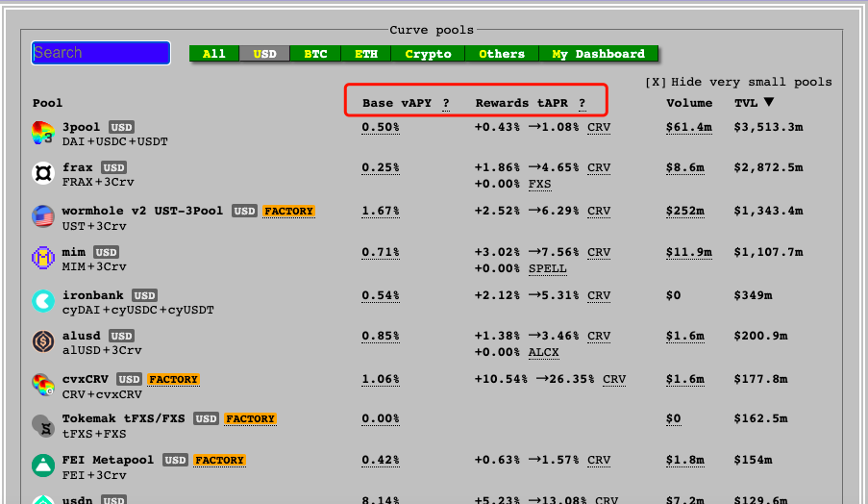Click the cvxCRV pool icon
This screenshot has width=868, height=504.
tap(42, 385)
